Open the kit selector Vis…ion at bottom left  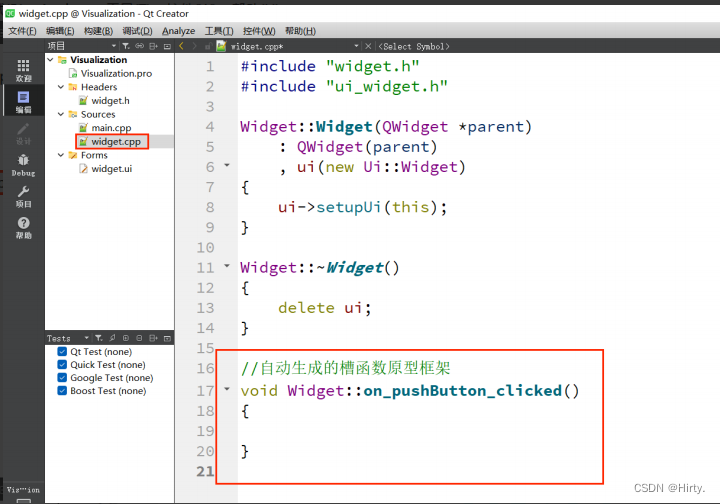[23, 495]
